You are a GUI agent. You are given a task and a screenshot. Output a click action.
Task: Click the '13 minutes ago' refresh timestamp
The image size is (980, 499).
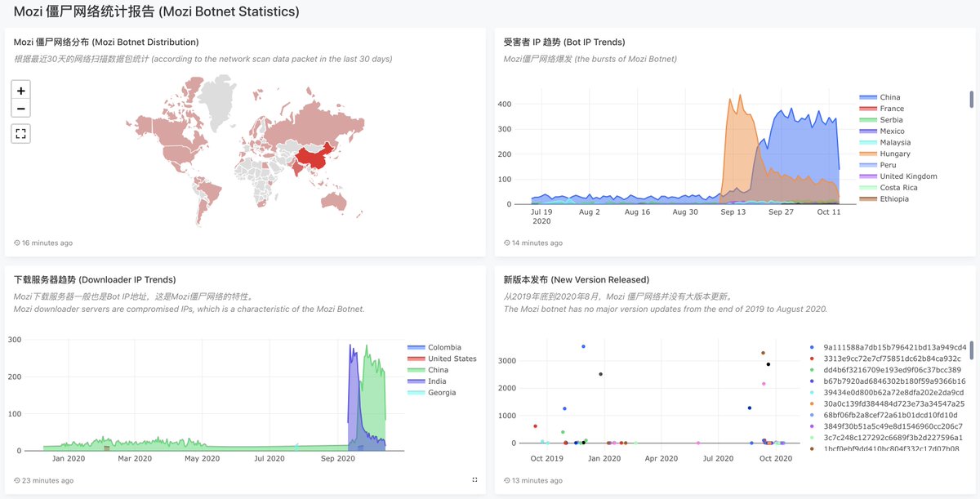[x=537, y=480]
